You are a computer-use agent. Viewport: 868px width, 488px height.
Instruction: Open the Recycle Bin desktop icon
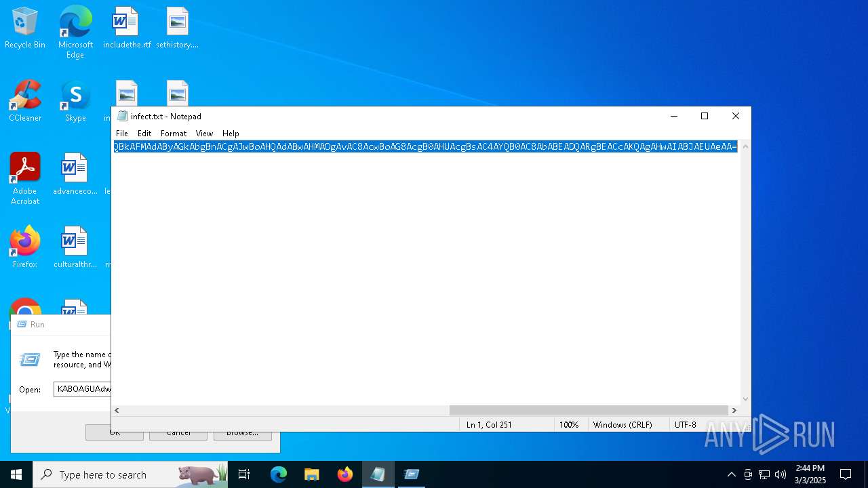[x=25, y=28]
